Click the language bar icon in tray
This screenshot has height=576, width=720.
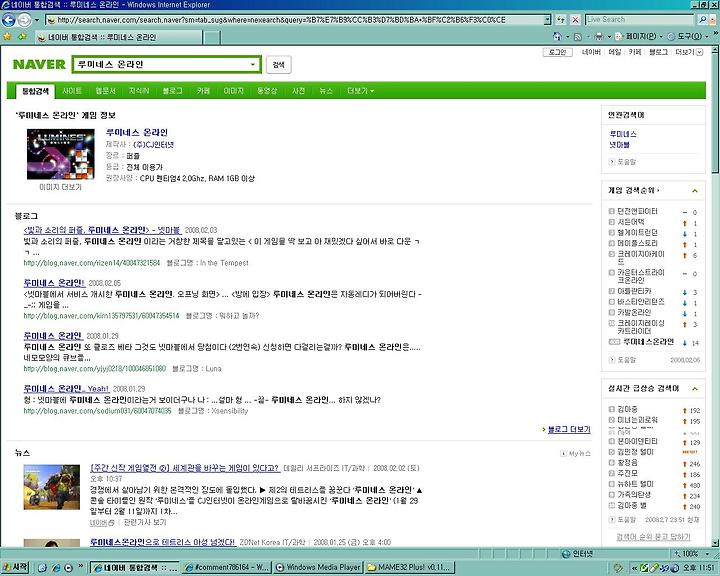tap(618, 568)
